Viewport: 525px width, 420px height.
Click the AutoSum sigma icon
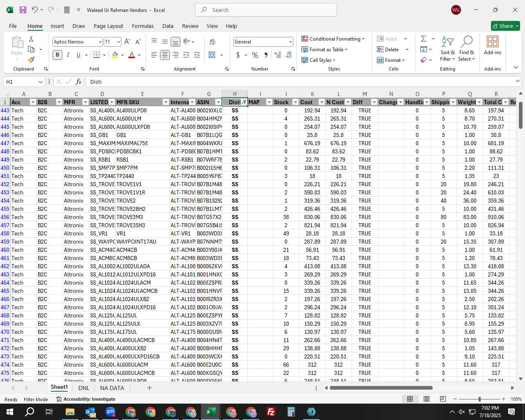click(x=424, y=39)
